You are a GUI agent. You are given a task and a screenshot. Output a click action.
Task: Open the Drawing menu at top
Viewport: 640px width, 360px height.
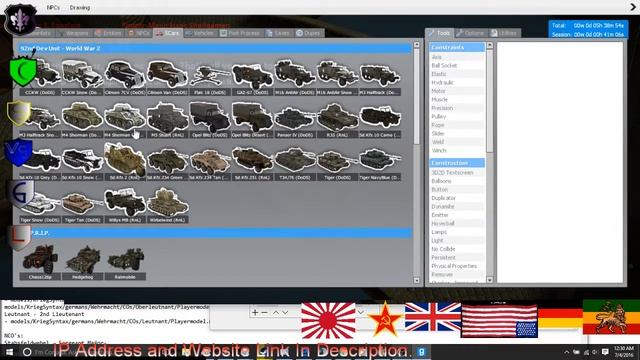[80, 8]
